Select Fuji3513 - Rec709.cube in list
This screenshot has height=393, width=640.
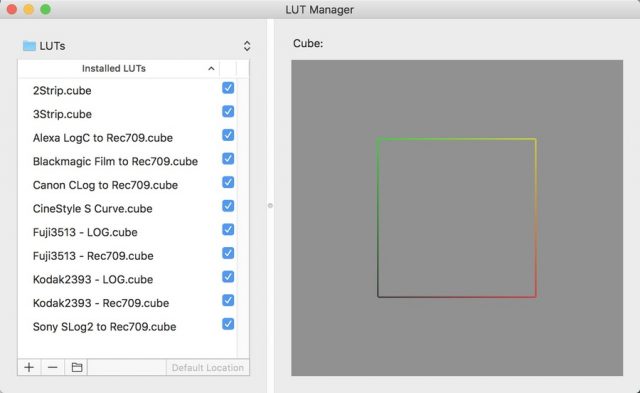(93, 256)
